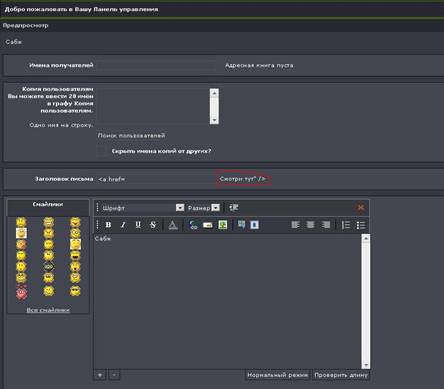Image resolution: width=444 pixels, height=389 pixels.
Task: Click the down arrow of the message editor scrollbar
Action: (366, 365)
